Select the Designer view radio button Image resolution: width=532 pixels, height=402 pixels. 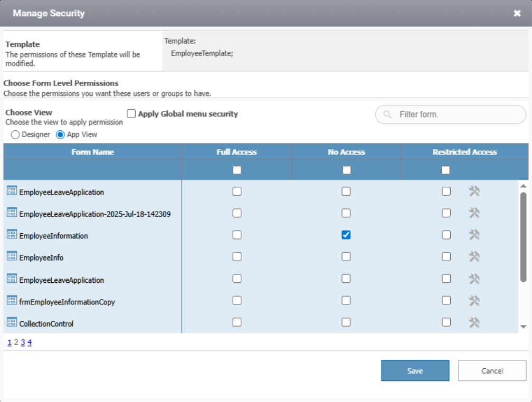click(x=15, y=135)
